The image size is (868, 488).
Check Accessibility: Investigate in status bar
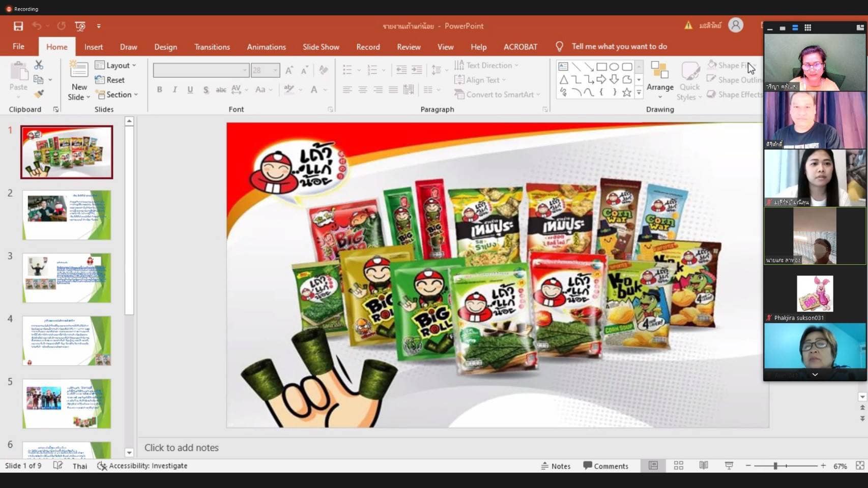pyautogui.click(x=142, y=466)
